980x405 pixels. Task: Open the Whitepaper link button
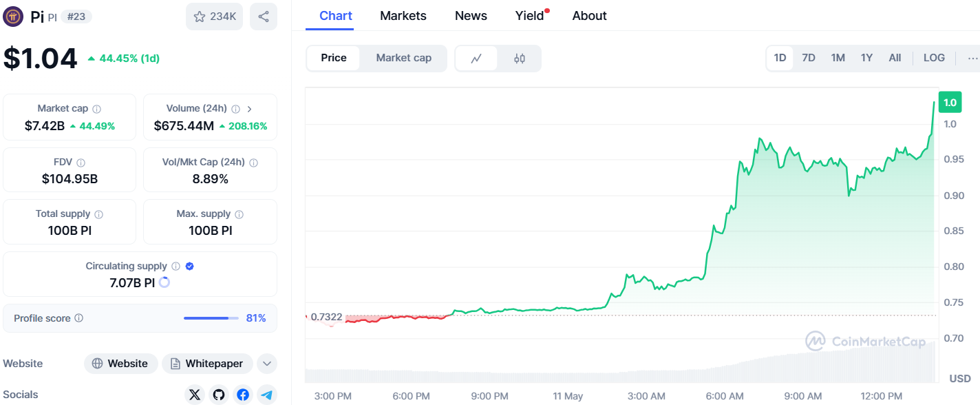(x=207, y=364)
